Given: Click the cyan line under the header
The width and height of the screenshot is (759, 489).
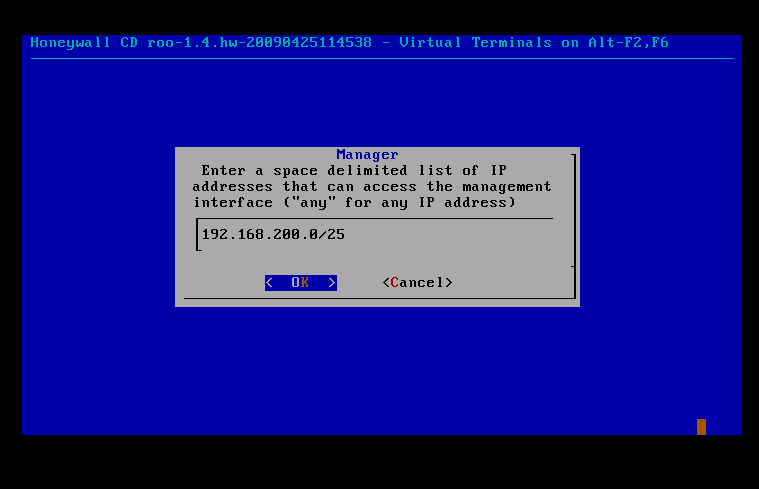Looking at the screenshot, I should coord(381,59).
